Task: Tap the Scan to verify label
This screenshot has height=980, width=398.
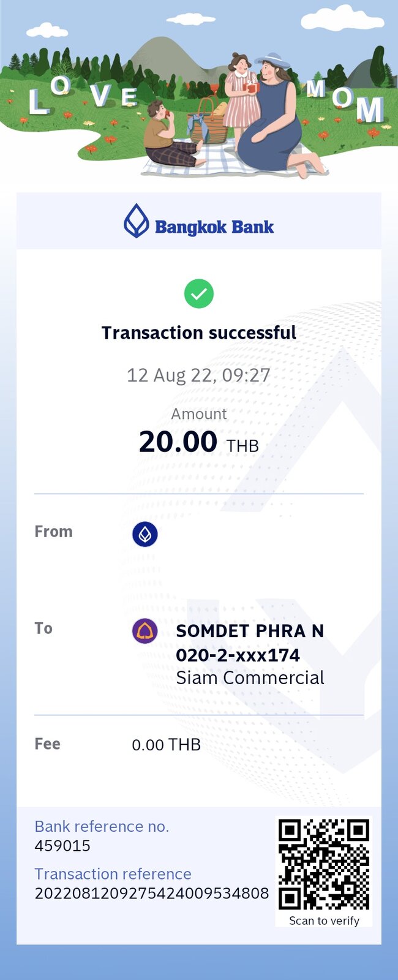Action: coord(324,921)
